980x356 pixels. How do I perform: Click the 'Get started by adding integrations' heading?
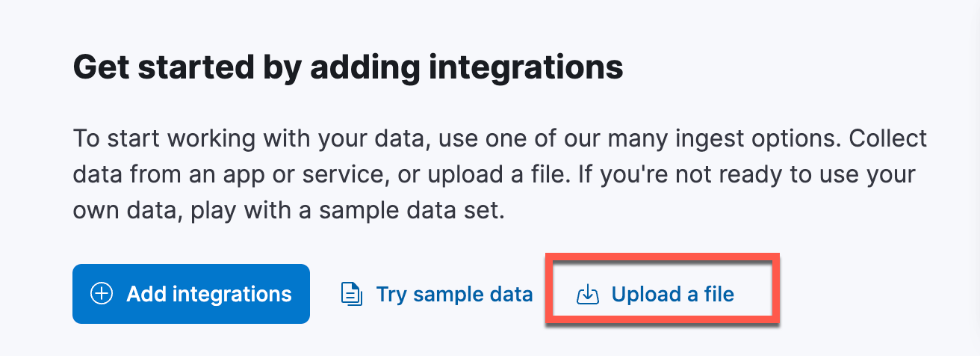tap(348, 69)
